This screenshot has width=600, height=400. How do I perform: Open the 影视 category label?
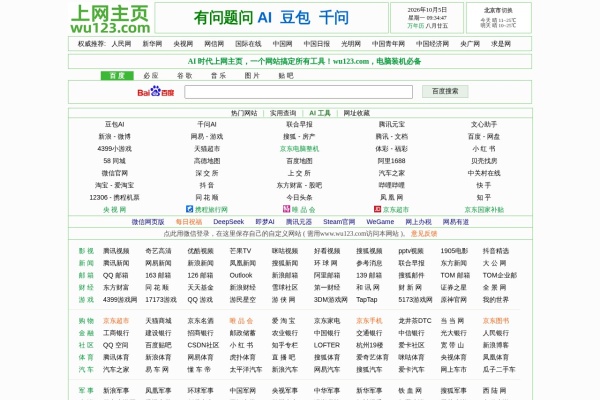coord(86,251)
